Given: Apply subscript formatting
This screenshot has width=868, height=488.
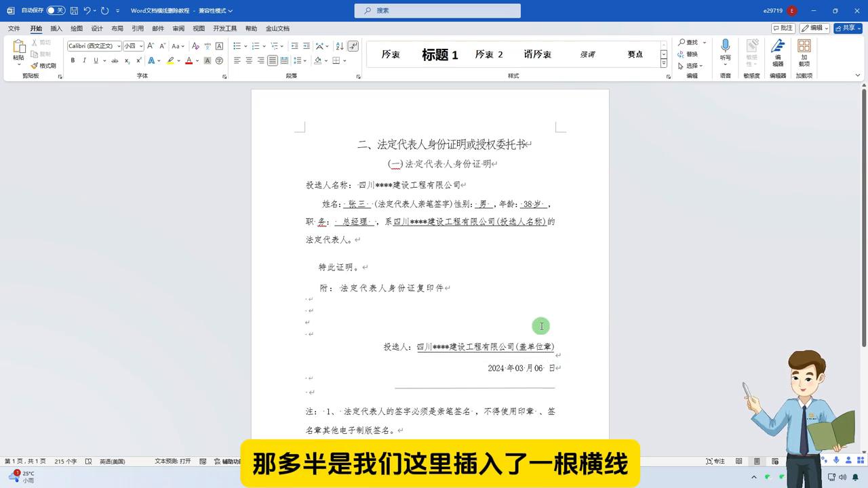Looking at the screenshot, I should (126, 60).
